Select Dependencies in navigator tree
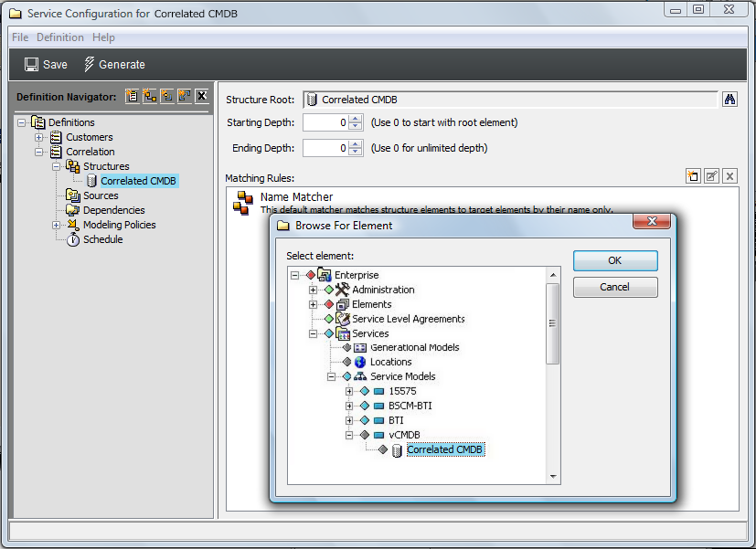 tap(113, 210)
